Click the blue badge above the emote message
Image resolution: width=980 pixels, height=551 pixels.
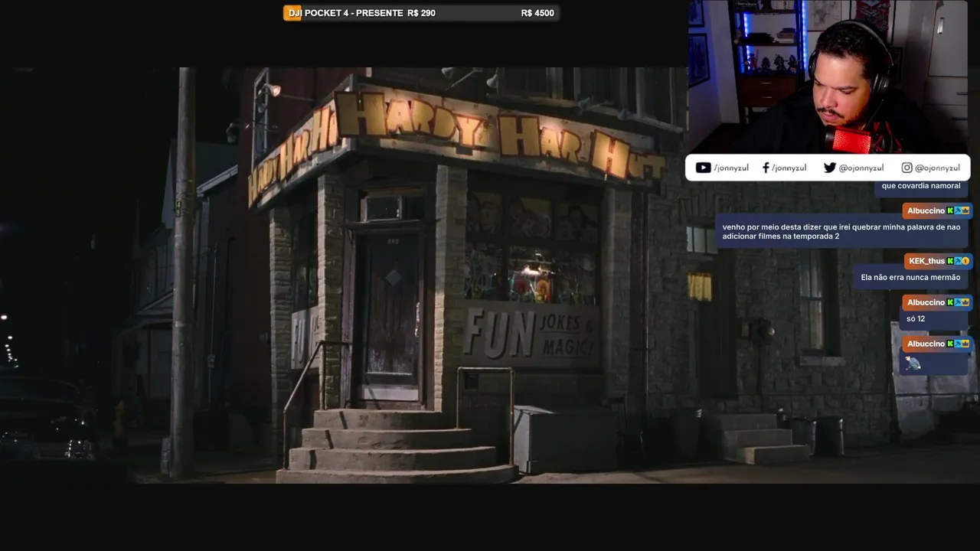pos(958,344)
